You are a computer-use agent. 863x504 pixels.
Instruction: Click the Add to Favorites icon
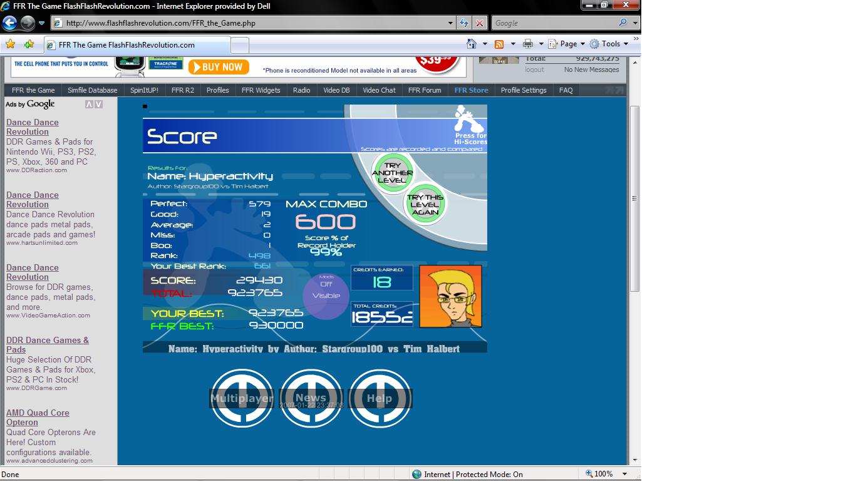pos(29,44)
